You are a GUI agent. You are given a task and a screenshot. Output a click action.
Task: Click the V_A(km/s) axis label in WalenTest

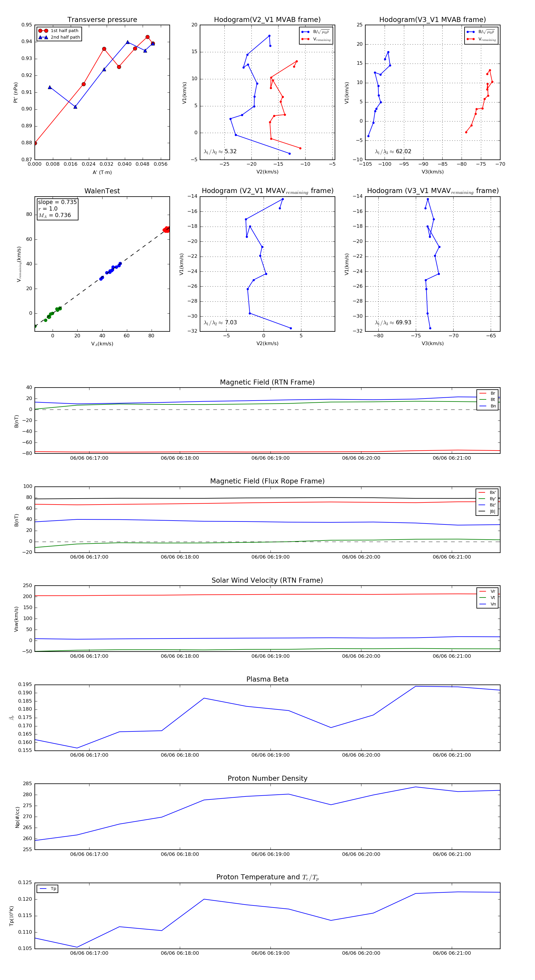(102, 344)
